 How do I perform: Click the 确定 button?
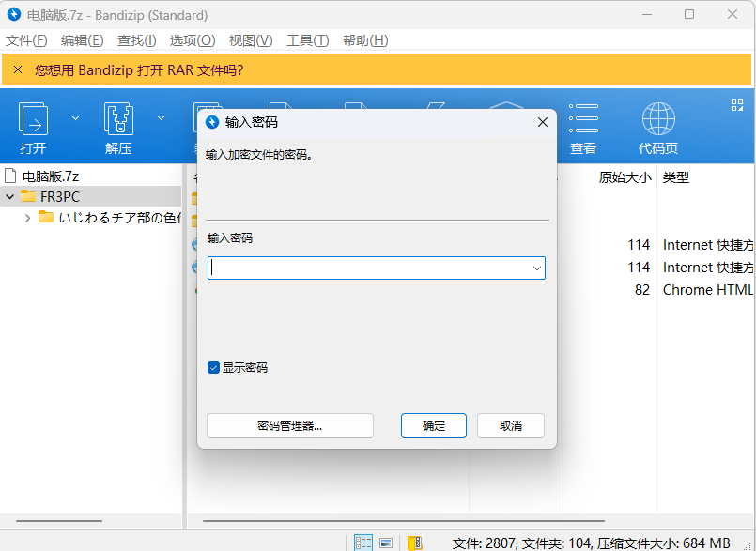pos(434,425)
